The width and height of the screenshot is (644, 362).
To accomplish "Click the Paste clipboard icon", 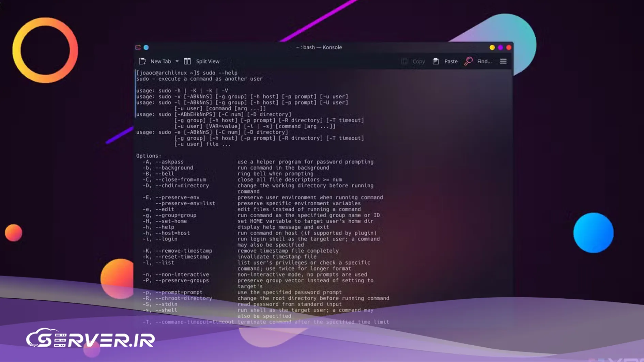I will (435, 61).
